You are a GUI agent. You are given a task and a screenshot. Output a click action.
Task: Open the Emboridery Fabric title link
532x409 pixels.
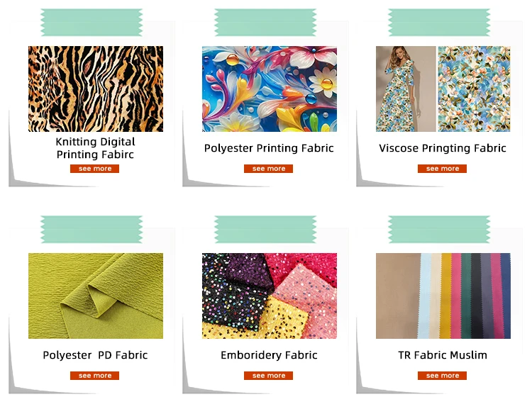click(269, 355)
